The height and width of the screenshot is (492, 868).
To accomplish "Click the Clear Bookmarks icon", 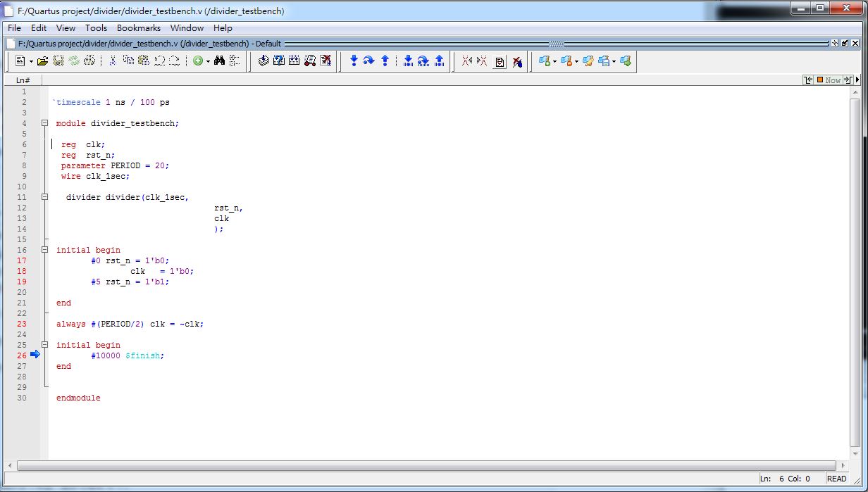I will (x=517, y=62).
